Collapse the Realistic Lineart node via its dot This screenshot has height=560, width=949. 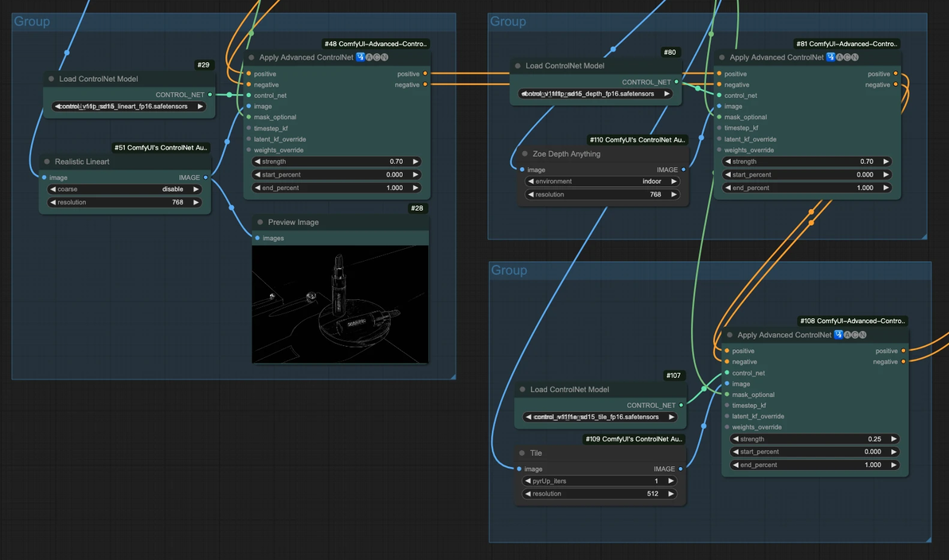[47, 161]
